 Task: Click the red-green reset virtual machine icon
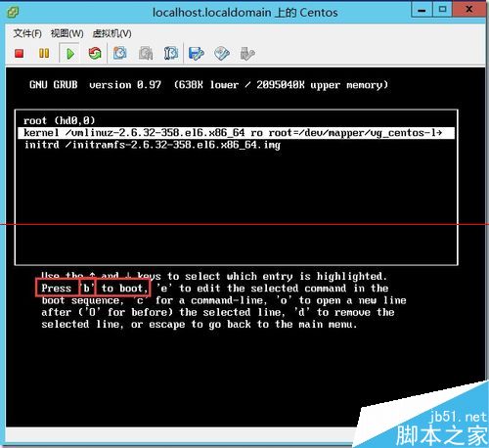[95, 54]
